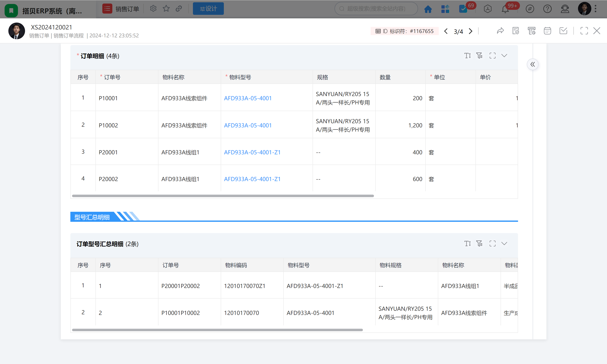Favorite this page with the star icon
The height and width of the screenshot is (364, 607).
[x=166, y=9]
